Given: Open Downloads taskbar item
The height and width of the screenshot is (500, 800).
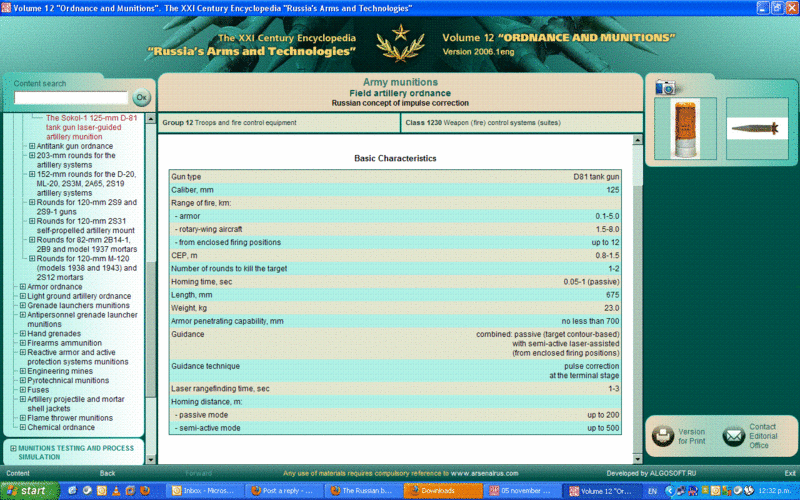Looking at the screenshot, I should (x=442, y=491).
